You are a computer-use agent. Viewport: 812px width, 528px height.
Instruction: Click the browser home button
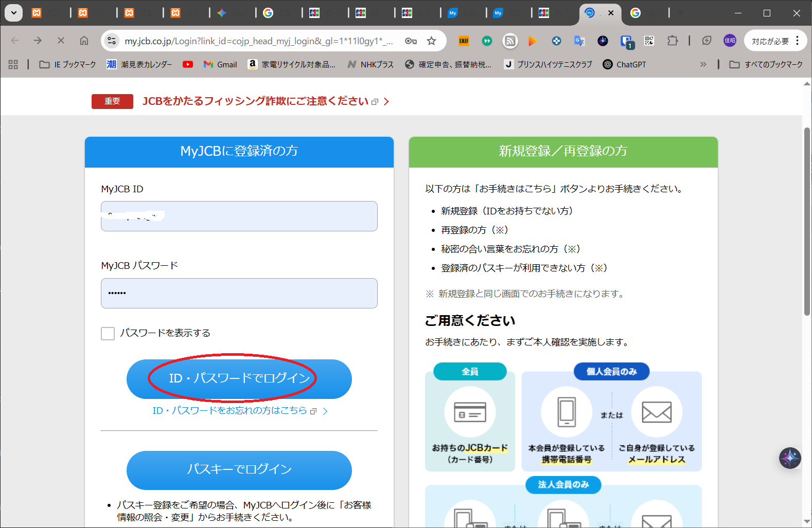pos(84,41)
